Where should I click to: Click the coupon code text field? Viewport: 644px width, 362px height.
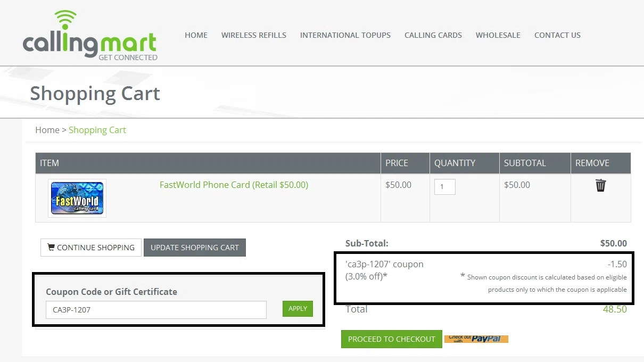coord(156,310)
